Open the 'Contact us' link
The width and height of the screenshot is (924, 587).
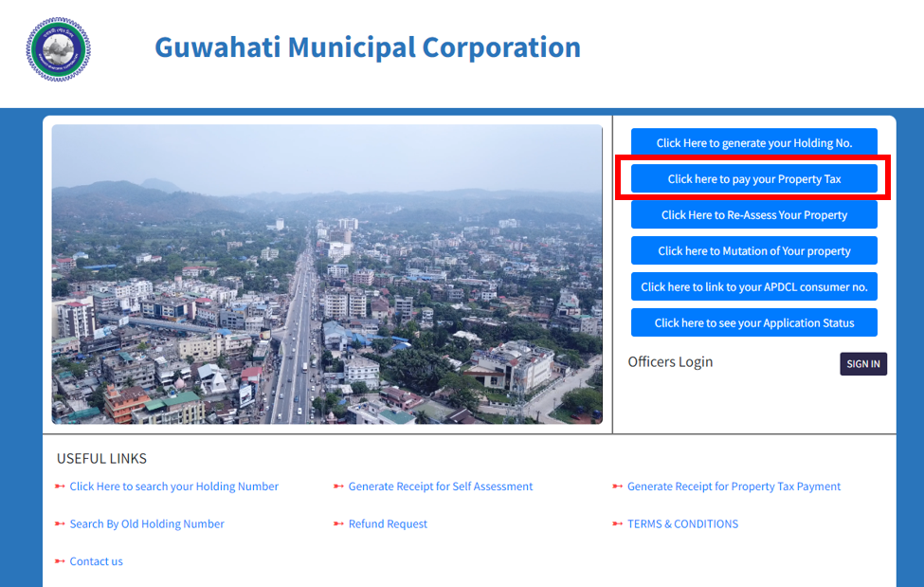click(96, 561)
